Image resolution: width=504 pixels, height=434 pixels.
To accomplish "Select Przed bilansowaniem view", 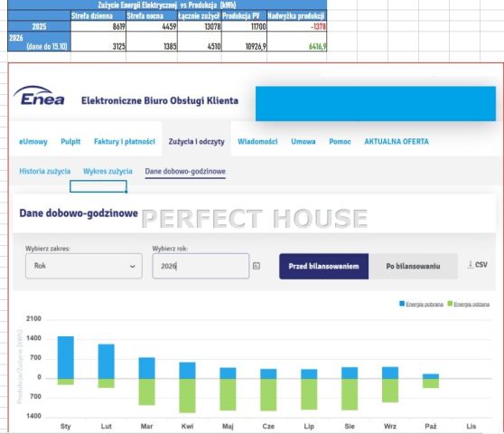I will pyautogui.click(x=323, y=267).
